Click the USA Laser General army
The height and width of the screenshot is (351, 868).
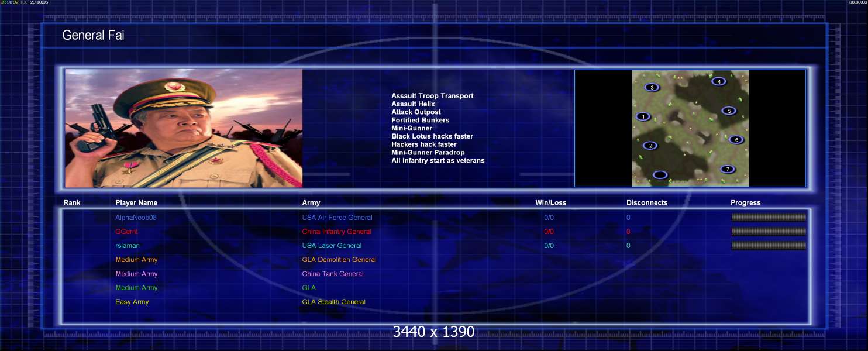pos(332,246)
